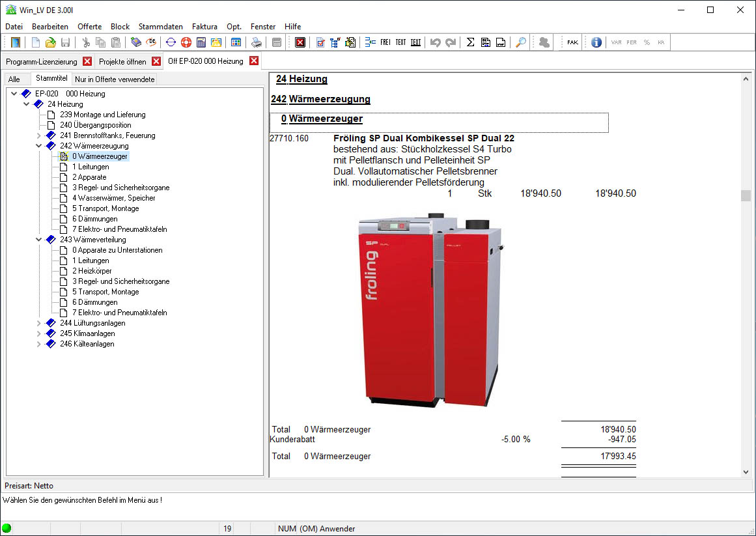Create a new document with blank page icon
This screenshot has height=536, width=756.
click(x=36, y=42)
